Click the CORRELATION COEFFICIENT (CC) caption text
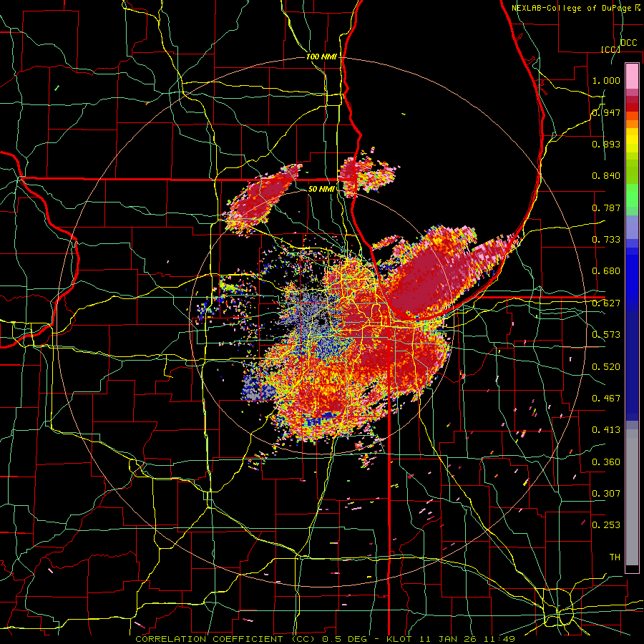 point(225,639)
